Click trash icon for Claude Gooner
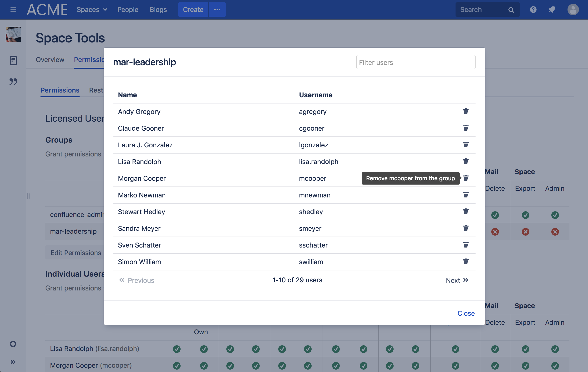 pos(465,128)
